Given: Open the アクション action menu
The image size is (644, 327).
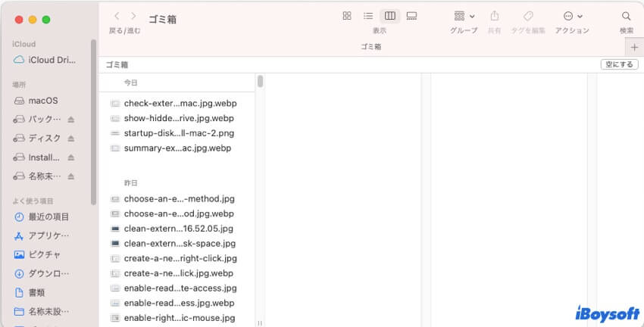Looking at the screenshot, I should pyautogui.click(x=573, y=16).
